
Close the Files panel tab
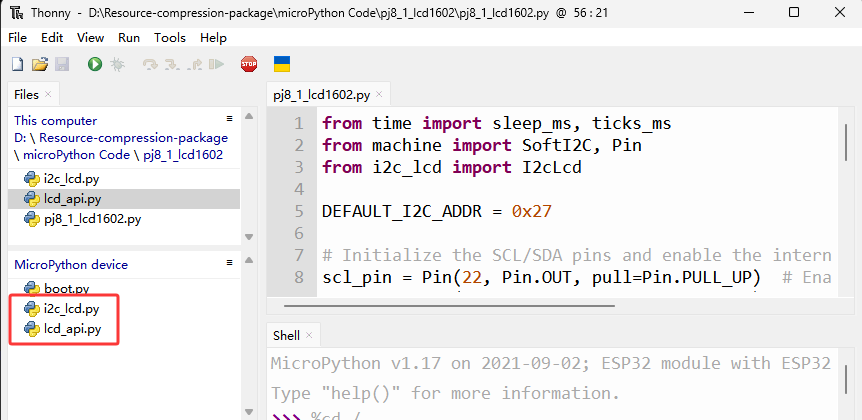point(48,94)
